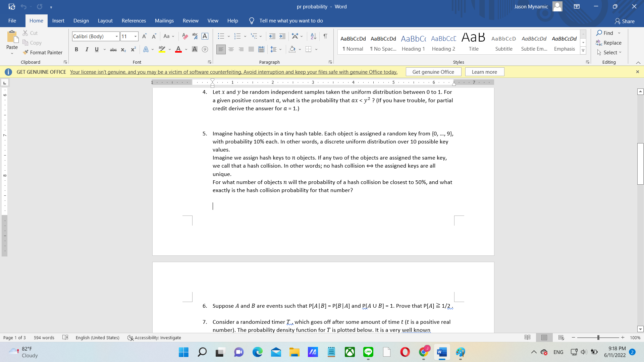Toggle Bold formatting
This screenshot has height=362, width=644.
[76, 49]
